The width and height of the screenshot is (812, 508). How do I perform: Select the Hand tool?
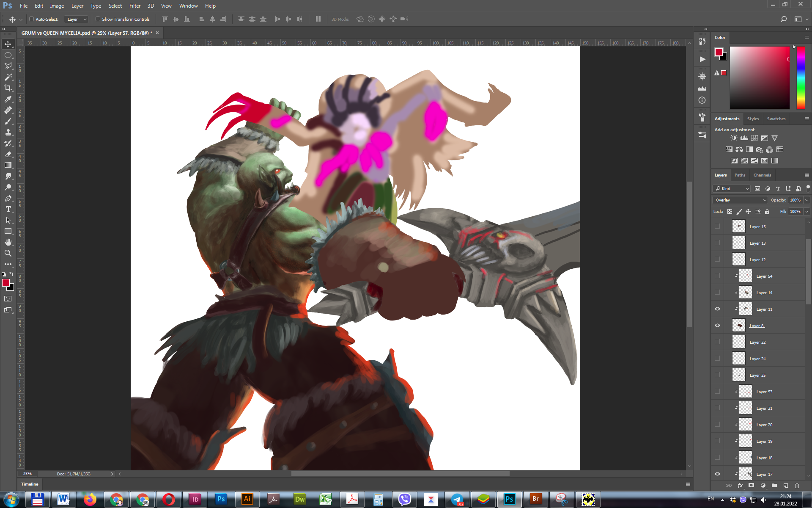click(8, 242)
